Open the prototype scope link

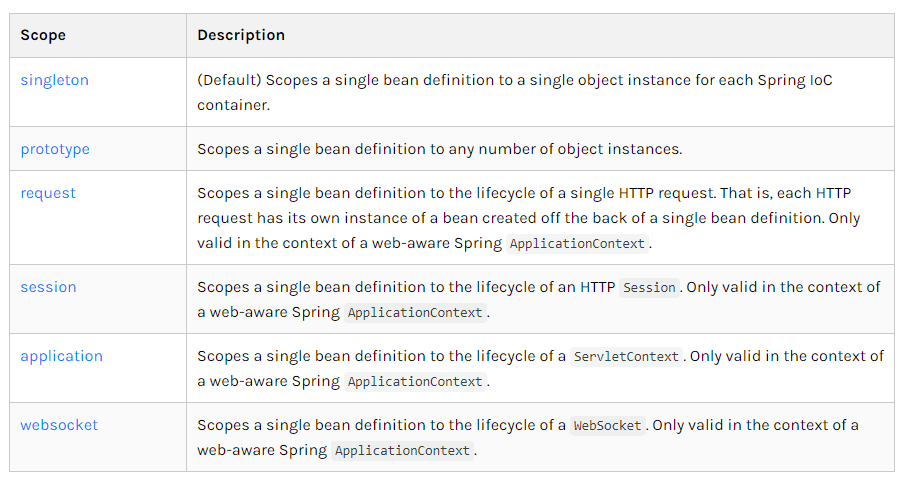(55, 150)
